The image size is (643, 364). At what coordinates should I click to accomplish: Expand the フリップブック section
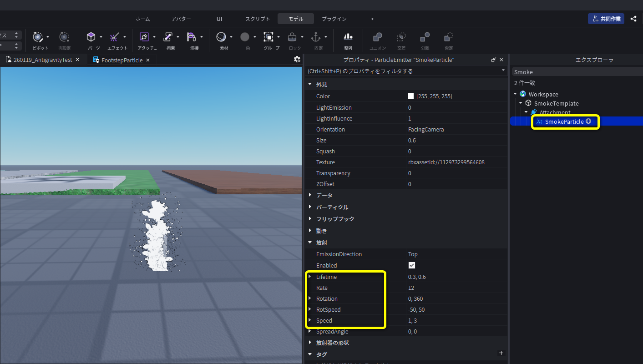[310, 219]
